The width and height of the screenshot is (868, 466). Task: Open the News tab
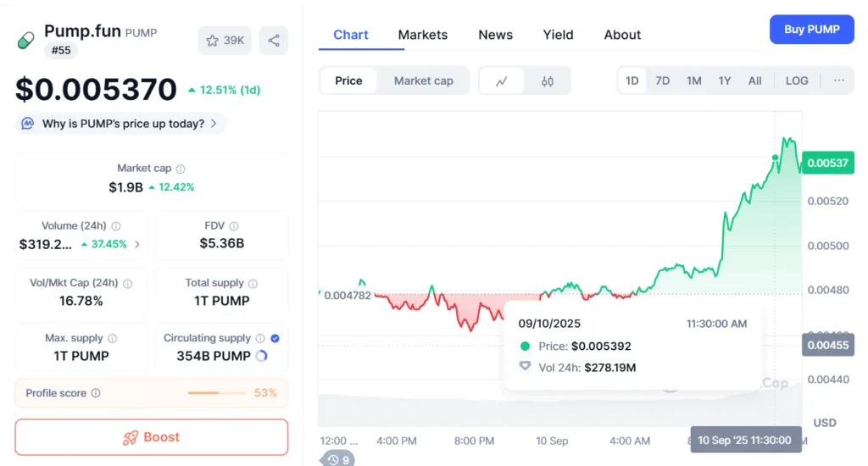coord(495,35)
